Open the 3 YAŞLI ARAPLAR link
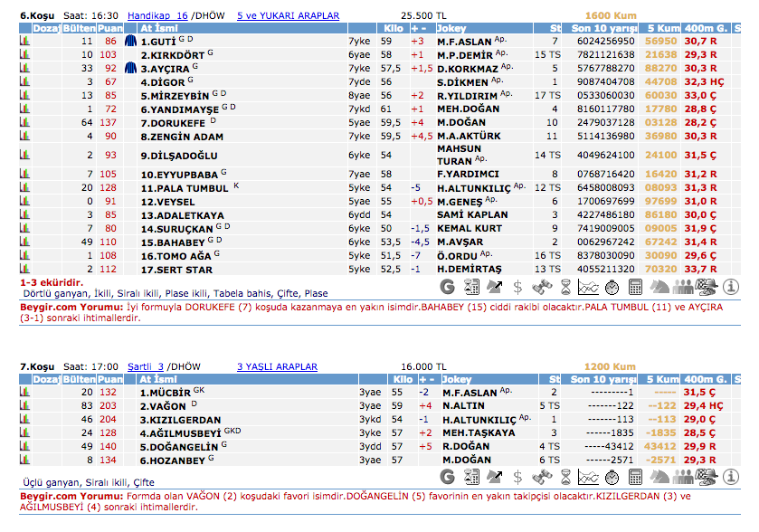This screenshot has width=759, height=532. pyautogui.click(x=277, y=366)
